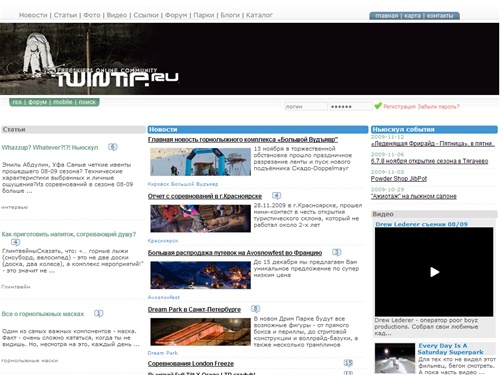Open Every Day Is A Saturday Superpark
Image resolution: width=500 pixels, height=375 pixels.
coord(450,349)
